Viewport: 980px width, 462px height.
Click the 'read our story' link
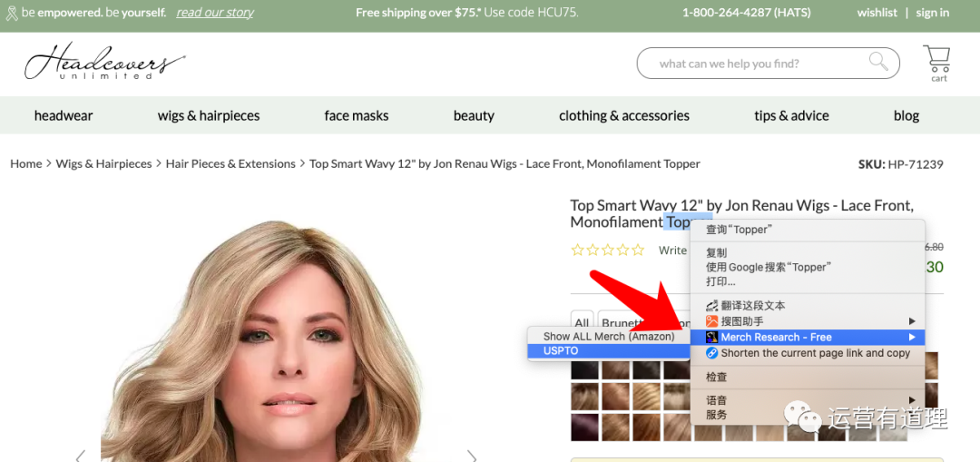(x=215, y=13)
